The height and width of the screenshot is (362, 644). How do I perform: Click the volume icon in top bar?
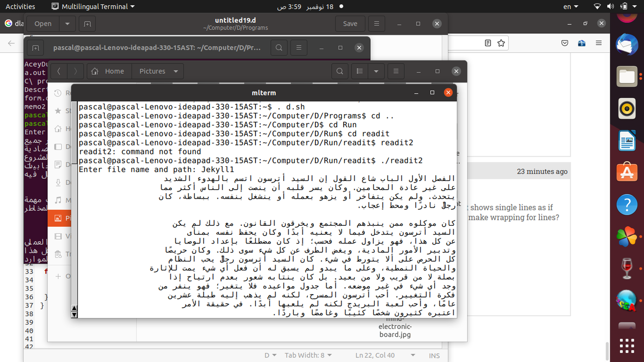click(x=611, y=7)
